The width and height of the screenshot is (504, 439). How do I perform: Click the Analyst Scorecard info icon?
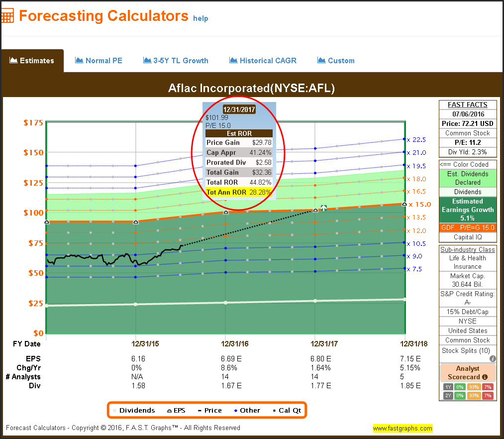coord(485,377)
